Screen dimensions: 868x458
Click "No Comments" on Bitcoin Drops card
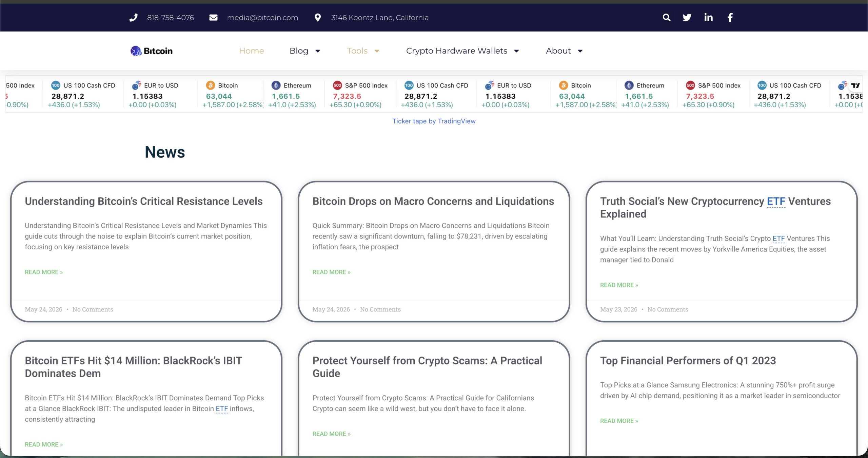(380, 309)
